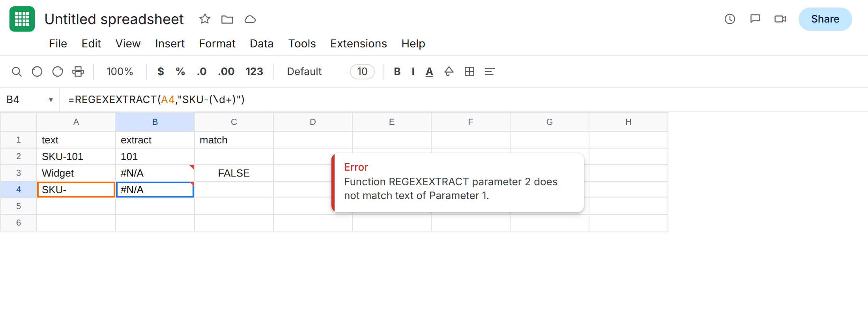This screenshot has width=868, height=316.
Task: Click the font size 10 field
Action: tap(362, 71)
